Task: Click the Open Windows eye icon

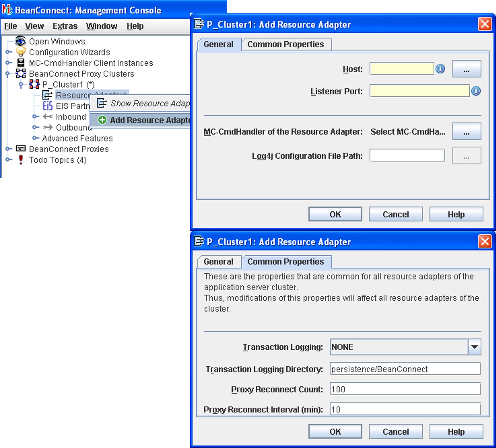Action: pyautogui.click(x=20, y=41)
